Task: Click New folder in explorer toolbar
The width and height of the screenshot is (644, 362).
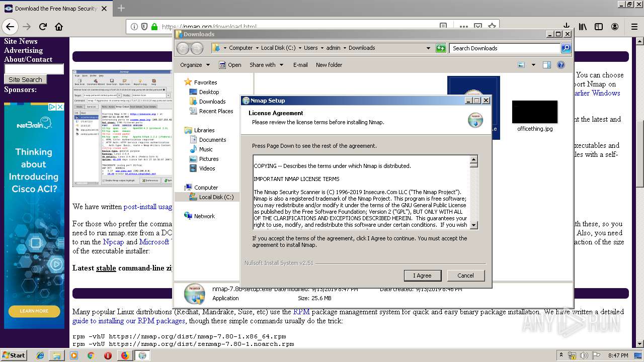Action: 329,65
